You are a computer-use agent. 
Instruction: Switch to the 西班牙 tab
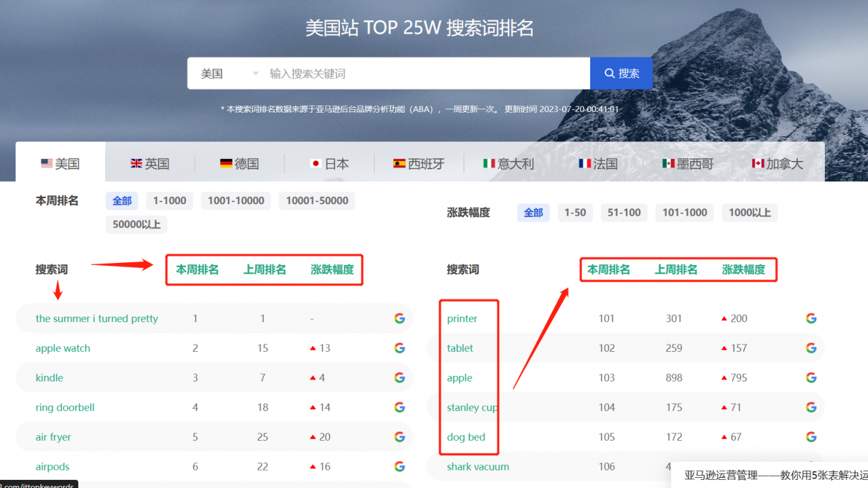pos(419,163)
